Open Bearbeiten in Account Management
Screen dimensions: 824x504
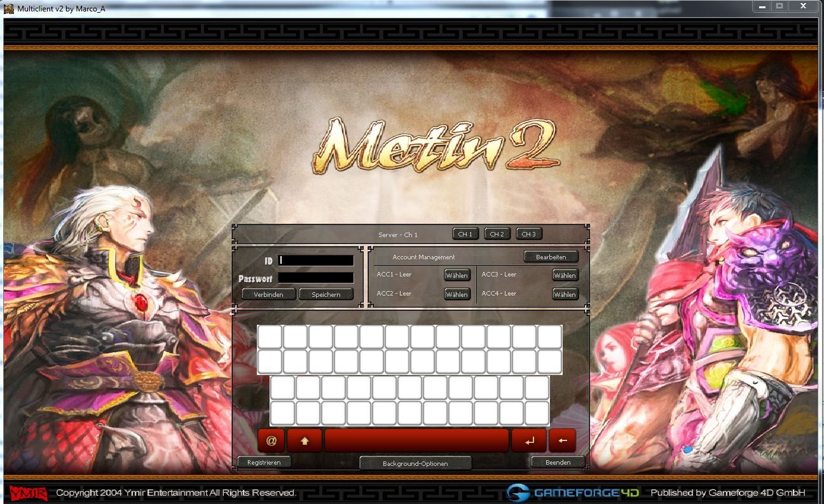coord(551,257)
